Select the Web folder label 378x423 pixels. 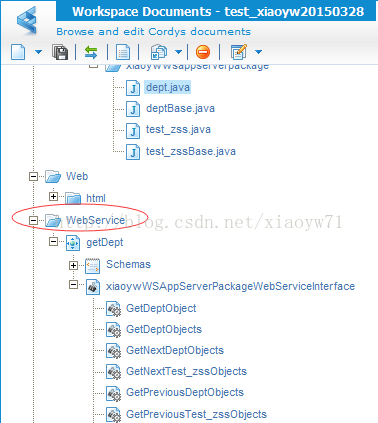pyautogui.click(x=77, y=176)
